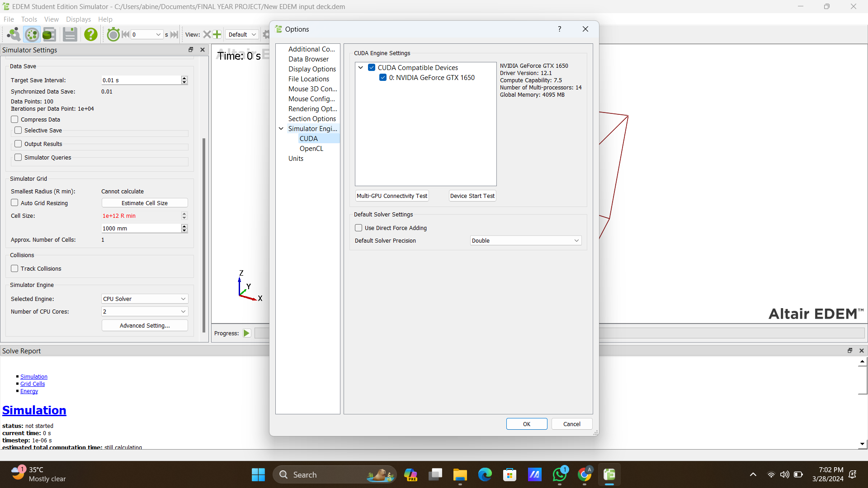This screenshot has height=488, width=868.
Task: Open the green help question icon
Action: [x=90, y=34]
